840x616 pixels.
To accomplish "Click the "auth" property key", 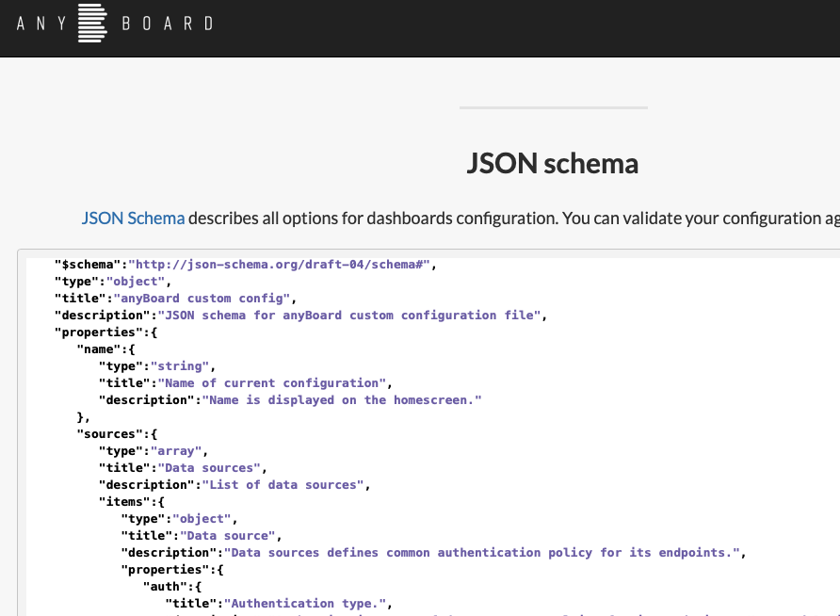I will pyautogui.click(x=162, y=586).
